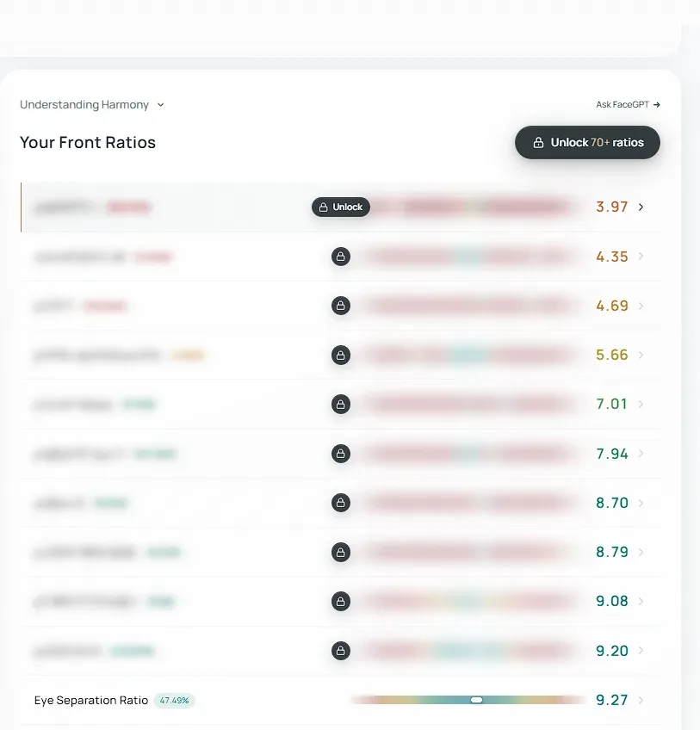This screenshot has width=700, height=730.
Task: Click the small Unlock pill button
Action: point(341,207)
